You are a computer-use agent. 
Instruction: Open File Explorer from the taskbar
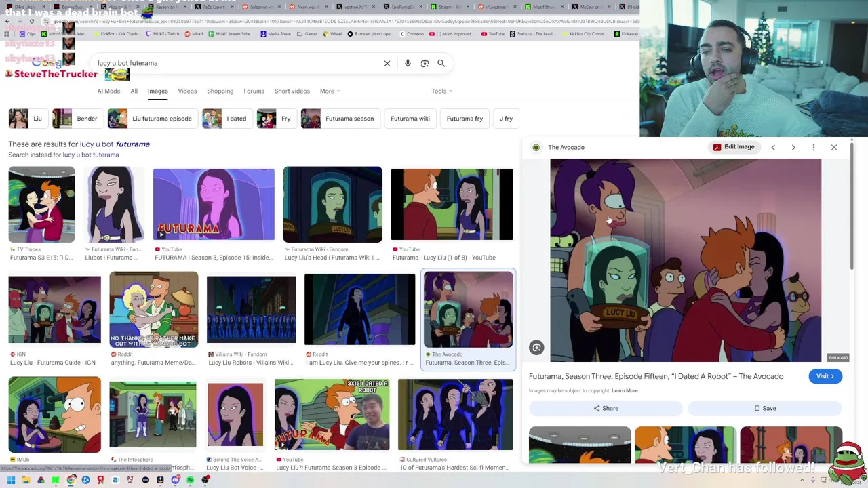(x=26, y=480)
